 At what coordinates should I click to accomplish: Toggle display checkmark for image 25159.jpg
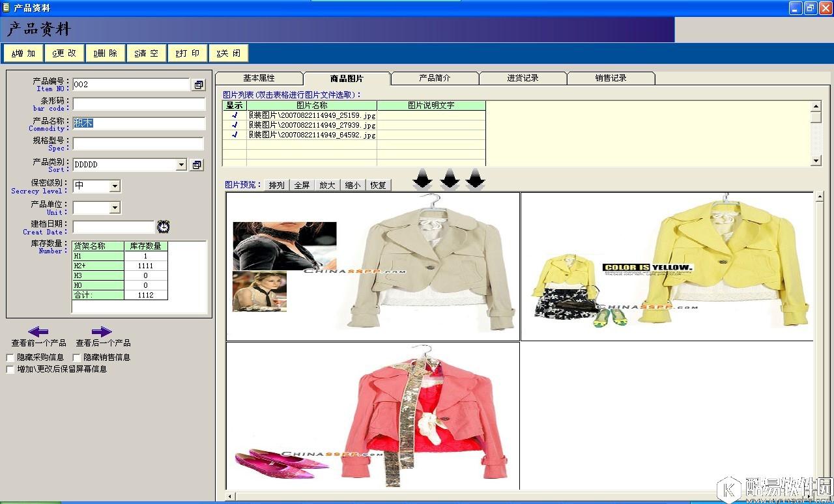(235, 115)
